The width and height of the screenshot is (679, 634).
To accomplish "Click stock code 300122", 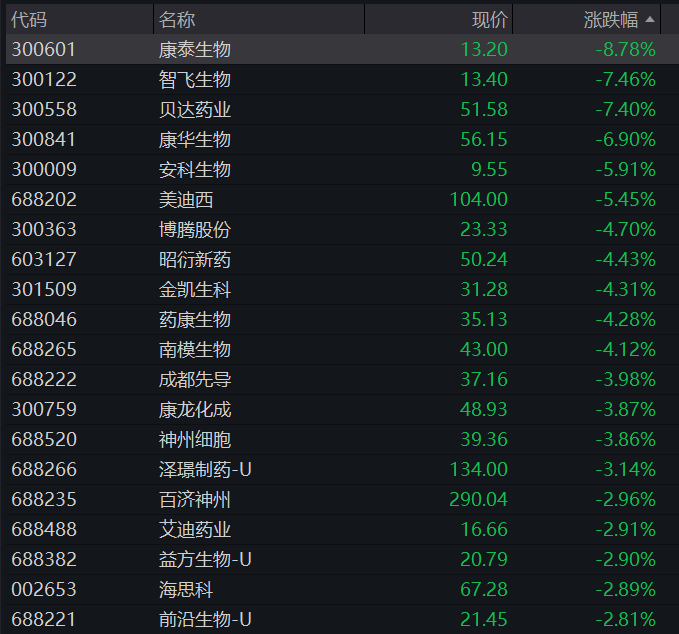I will point(44,80).
